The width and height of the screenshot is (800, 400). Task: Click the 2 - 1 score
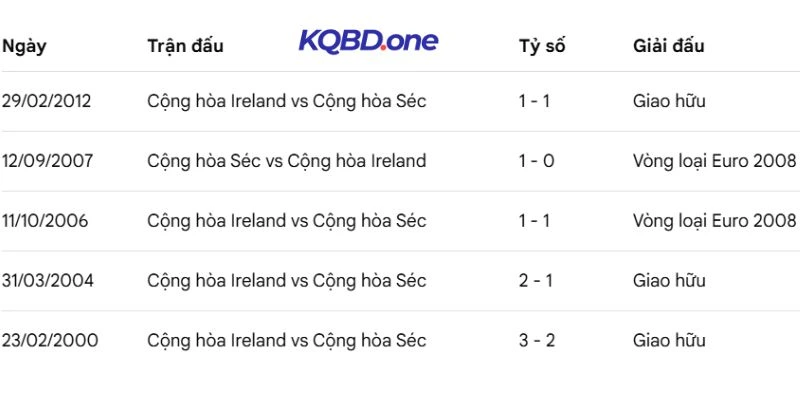click(x=536, y=281)
